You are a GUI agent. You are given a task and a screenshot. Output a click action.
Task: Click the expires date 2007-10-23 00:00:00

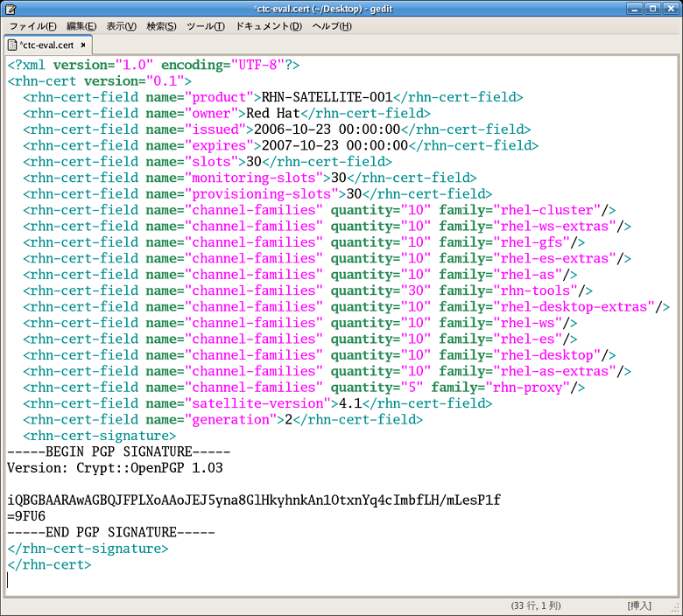click(x=334, y=145)
